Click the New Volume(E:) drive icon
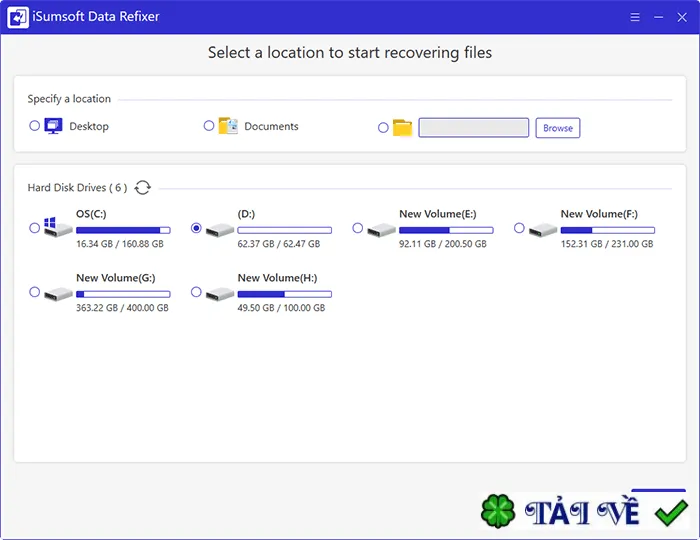The width and height of the screenshot is (700, 540). [381, 230]
